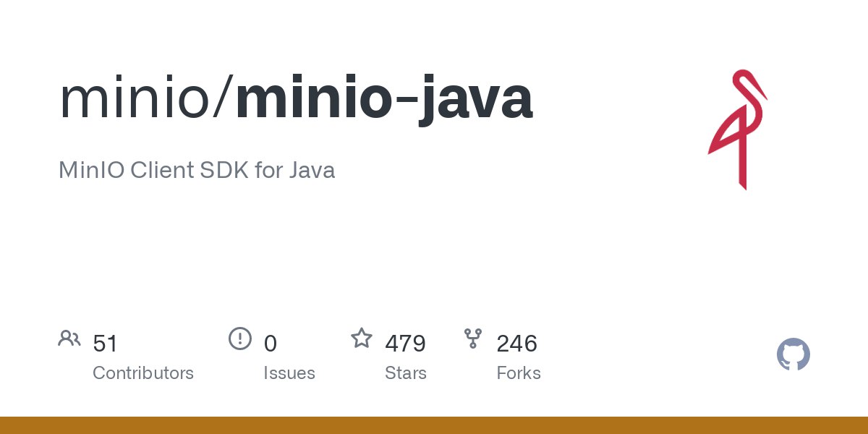
Task: Select the Contributors label
Action: 143,373
